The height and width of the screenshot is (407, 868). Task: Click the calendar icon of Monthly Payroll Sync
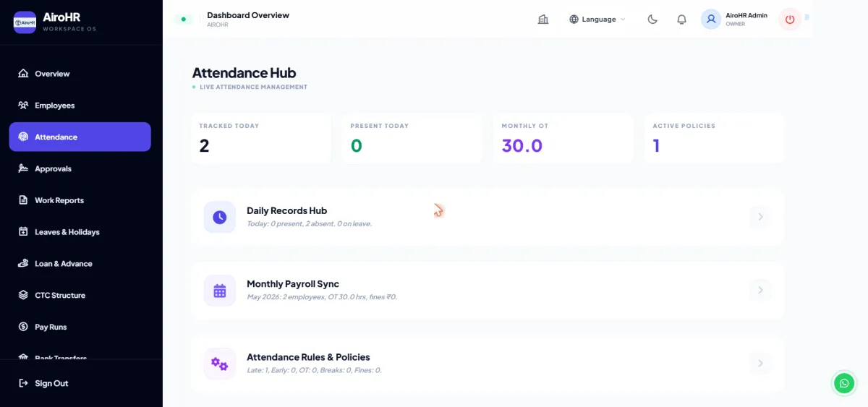(x=220, y=291)
